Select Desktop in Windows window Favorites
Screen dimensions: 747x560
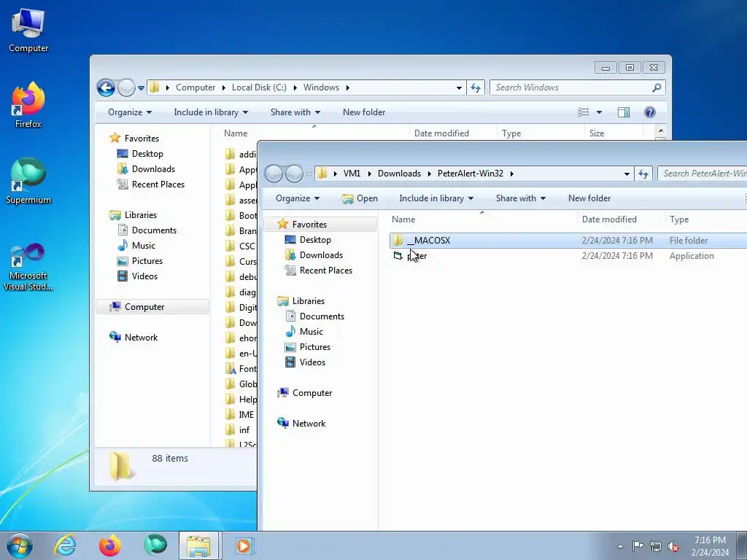tap(147, 154)
